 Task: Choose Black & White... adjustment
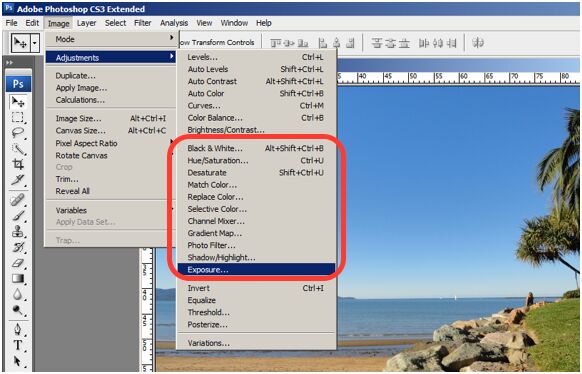(x=256, y=148)
